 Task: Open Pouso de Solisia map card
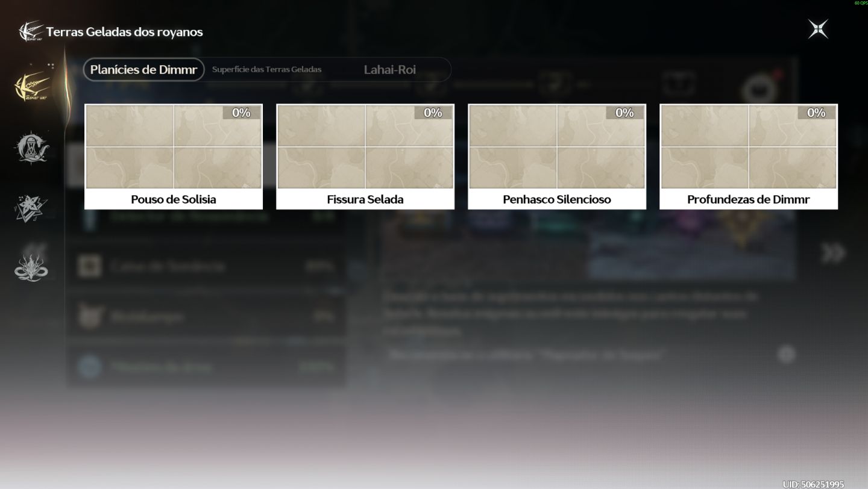174,157
